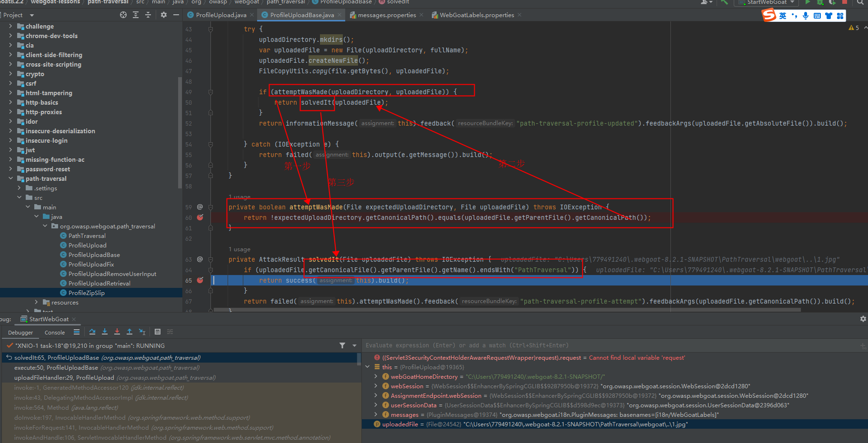
Task: Expand the jwt module folder
Action: pyautogui.click(x=10, y=150)
